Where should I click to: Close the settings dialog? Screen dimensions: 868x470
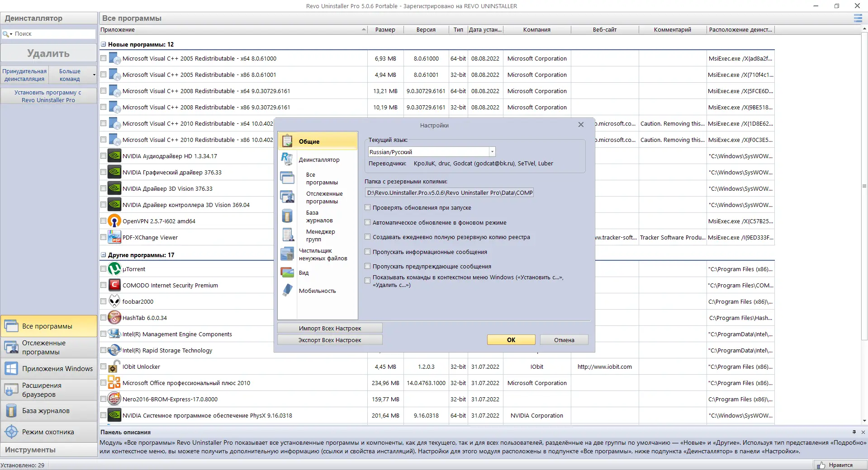pyautogui.click(x=581, y=125)
